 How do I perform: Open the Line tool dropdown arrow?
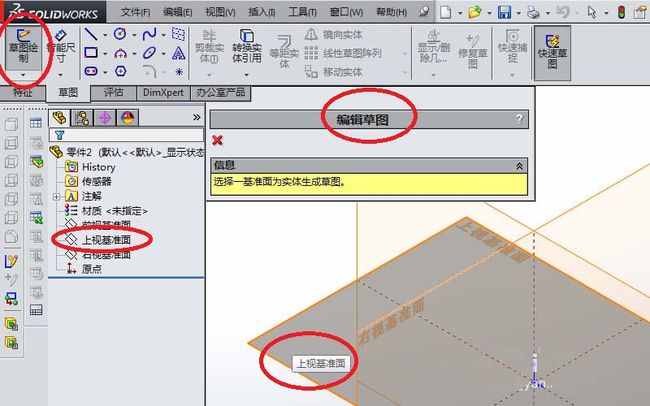click(105, 35)
